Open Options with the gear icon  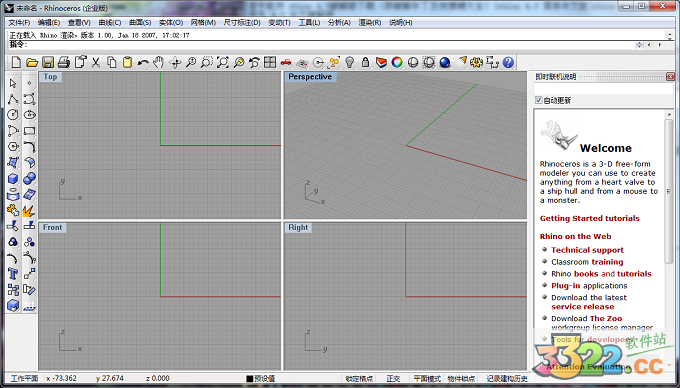point(477,62)
